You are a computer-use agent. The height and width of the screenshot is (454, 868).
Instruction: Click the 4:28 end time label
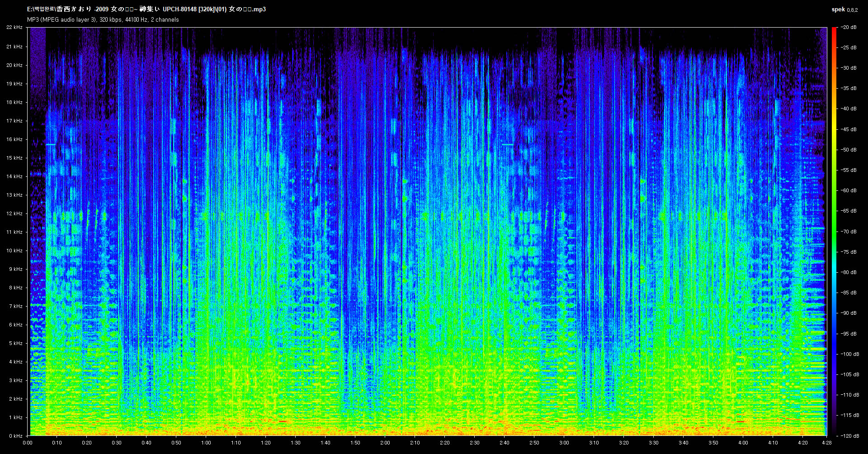click(826, 443)
